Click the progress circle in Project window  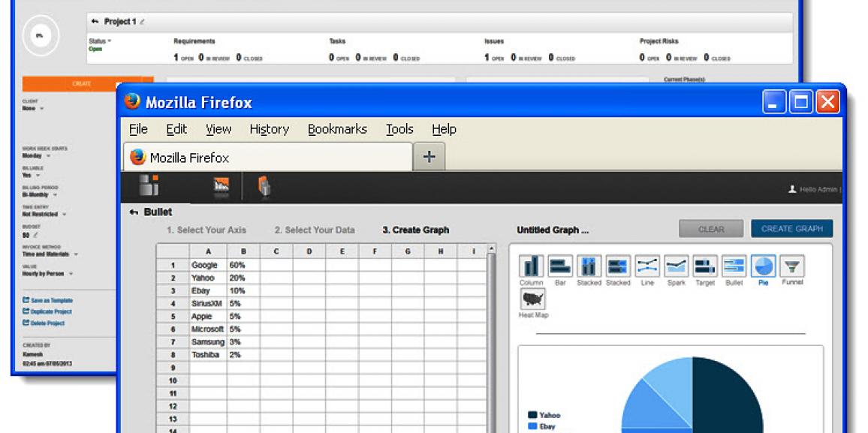(x=40, y=35)
